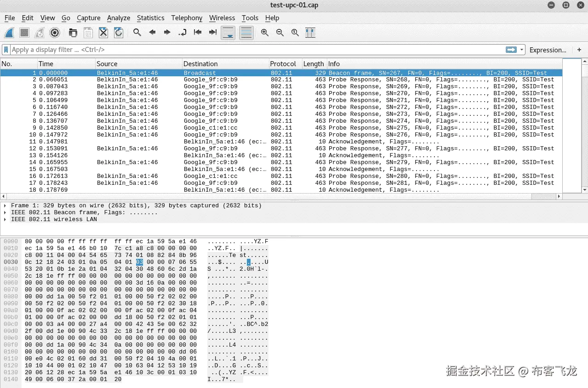Zoom in packet text
Viewport: 588px width, 388px height.
265,33
